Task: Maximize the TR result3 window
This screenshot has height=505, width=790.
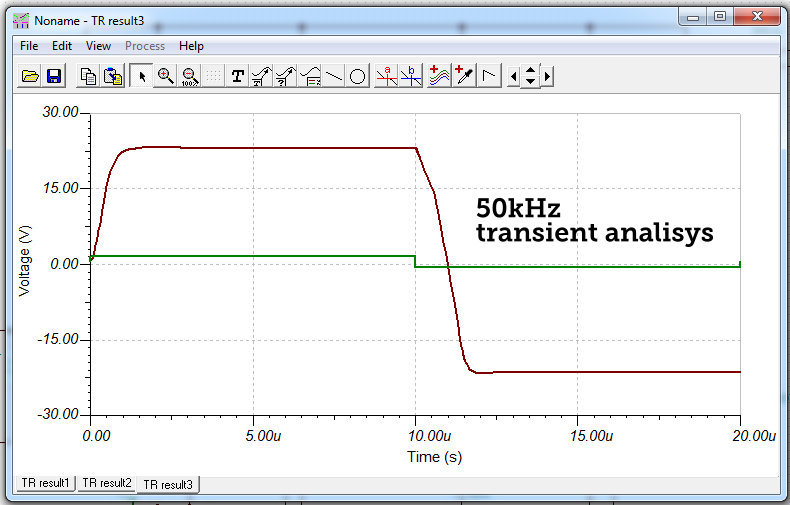Action: [x=720, y=17]
